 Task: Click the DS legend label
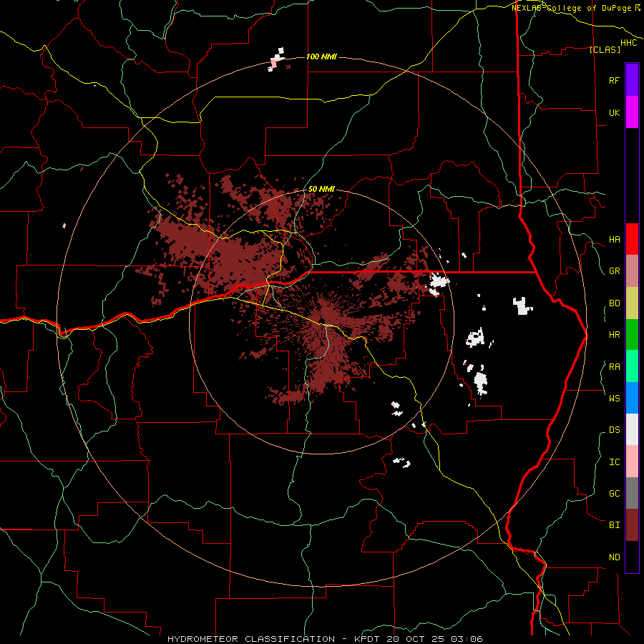click(x=614, y=430)
